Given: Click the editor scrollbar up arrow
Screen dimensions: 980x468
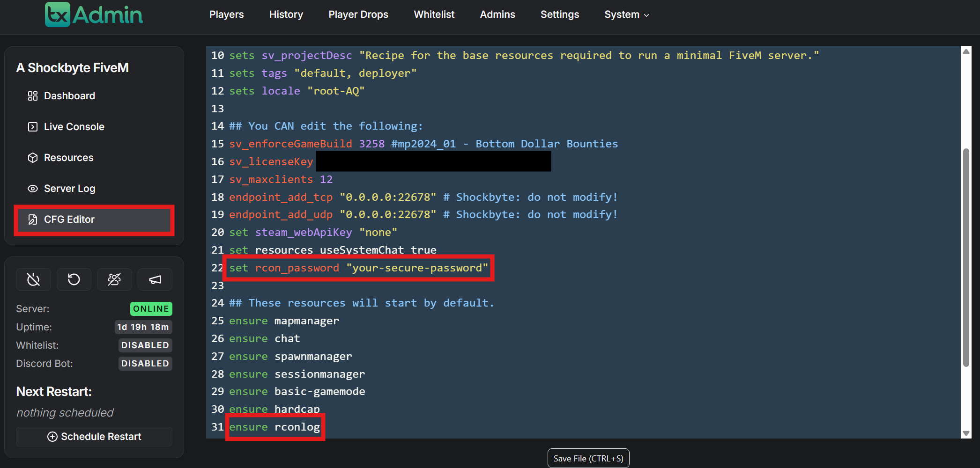Looking at the screenshot, I should pos(966,51).
